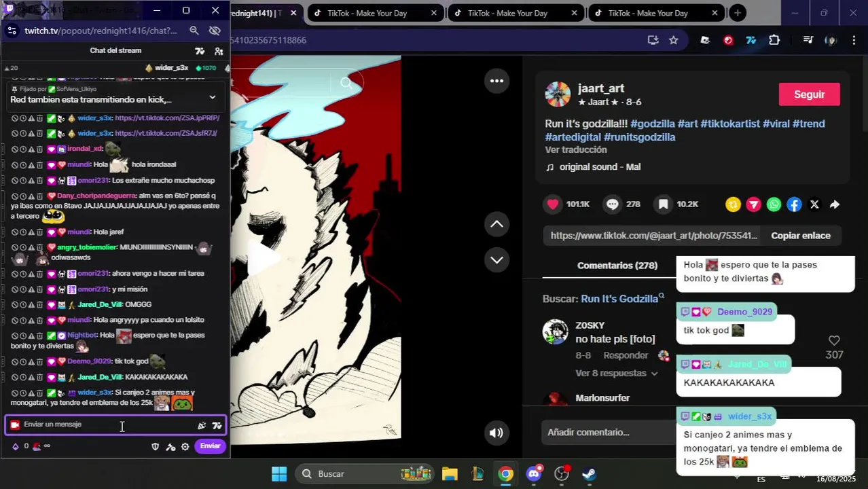Expand Ver 8 respuestas under Z0SKY comment
Image resolution: width=868 pixels, height=489 pixels.
coord(616,374)
